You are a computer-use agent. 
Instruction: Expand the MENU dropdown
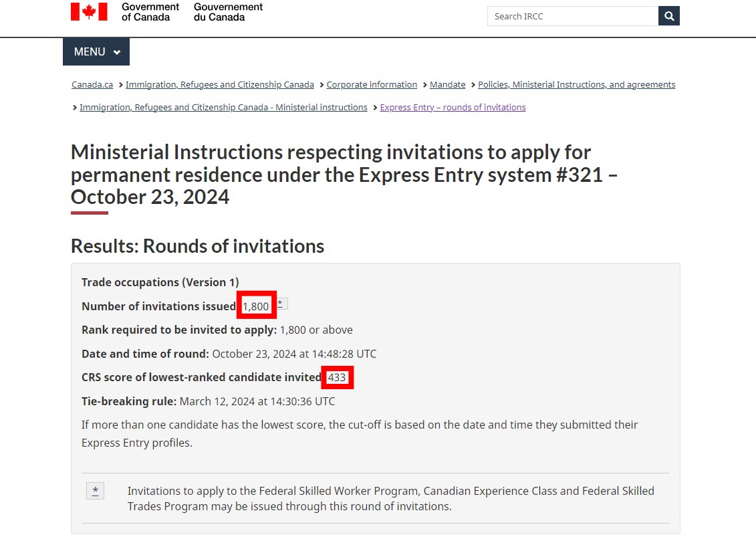[x=96, y=51]
